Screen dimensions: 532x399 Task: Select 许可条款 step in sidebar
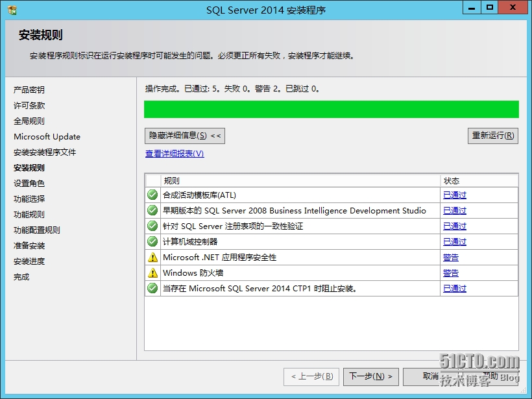pos(29,106)
